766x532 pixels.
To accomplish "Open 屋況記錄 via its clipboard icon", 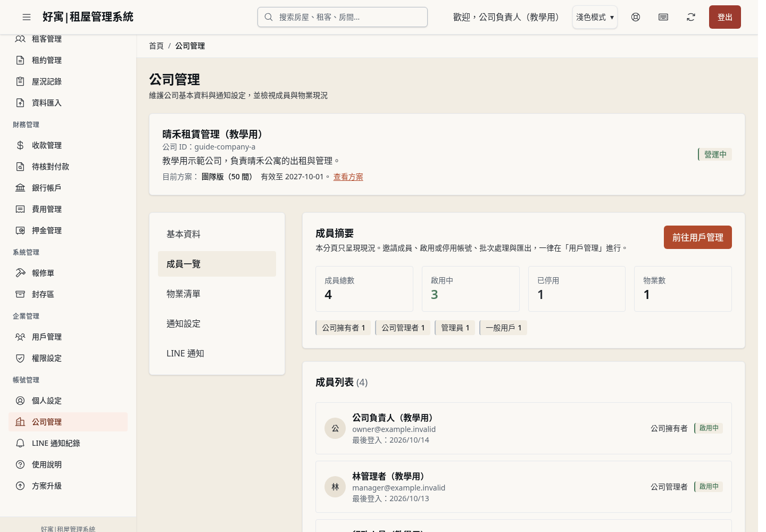I will point(20,81).
